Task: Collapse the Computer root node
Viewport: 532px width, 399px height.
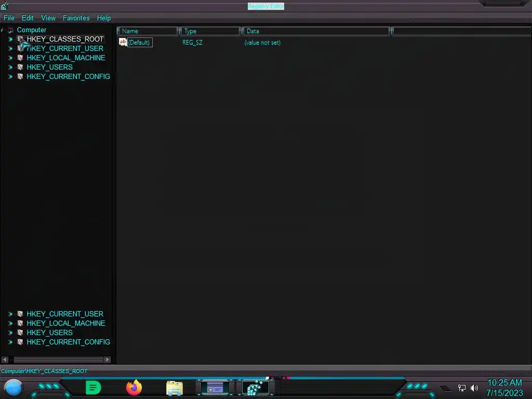Action: point(3,30)
